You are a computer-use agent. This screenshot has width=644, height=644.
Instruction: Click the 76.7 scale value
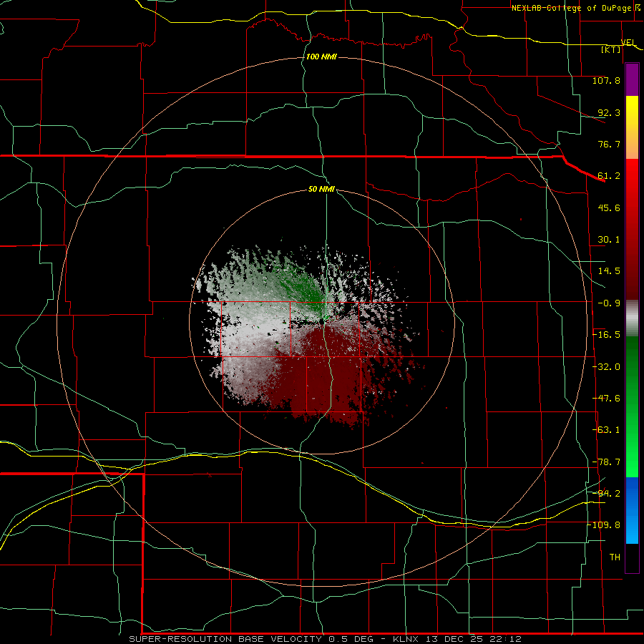click(609, 144)
